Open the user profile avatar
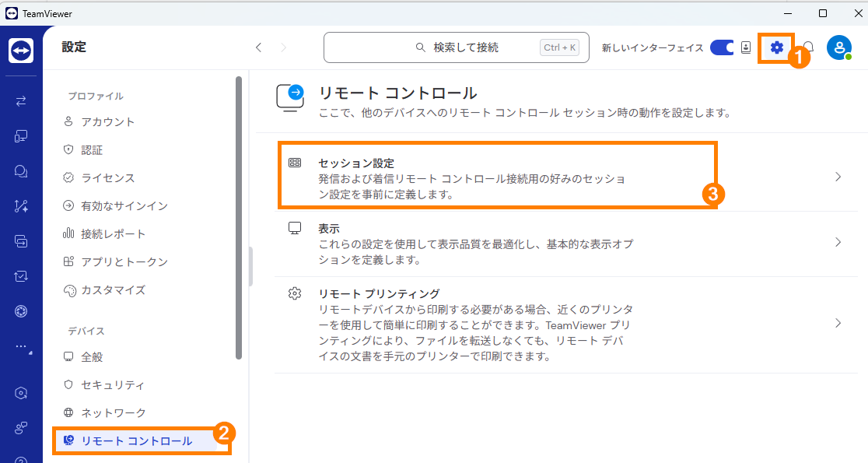The image size is (868, 463). point(839,47)
